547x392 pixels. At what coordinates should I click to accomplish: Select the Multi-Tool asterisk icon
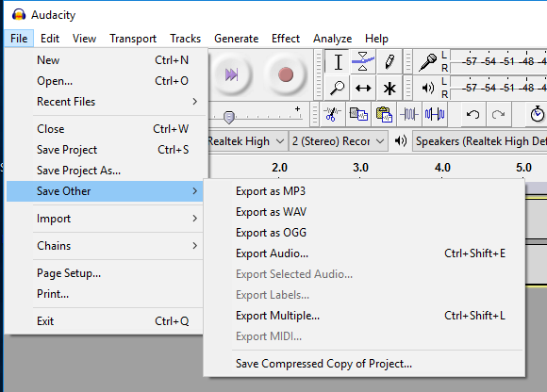(389, 88)
